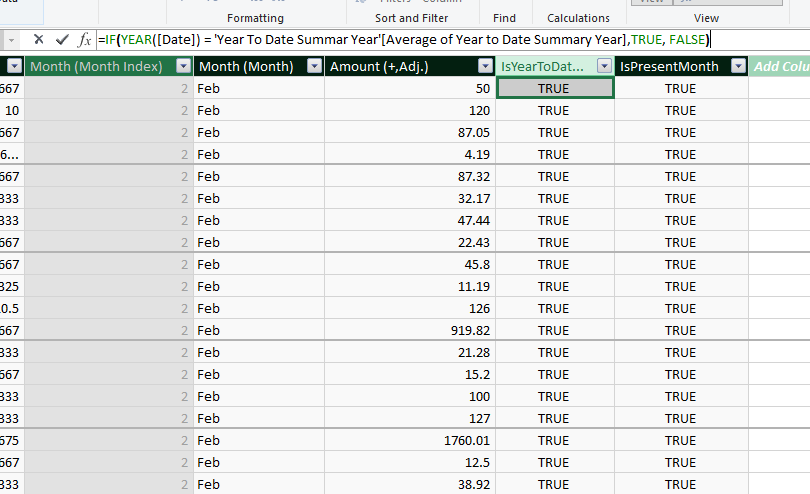Open the IsYearToDat... column filter dropdown
The width and height of the screenshot is (810, 494).
[603, 66]
